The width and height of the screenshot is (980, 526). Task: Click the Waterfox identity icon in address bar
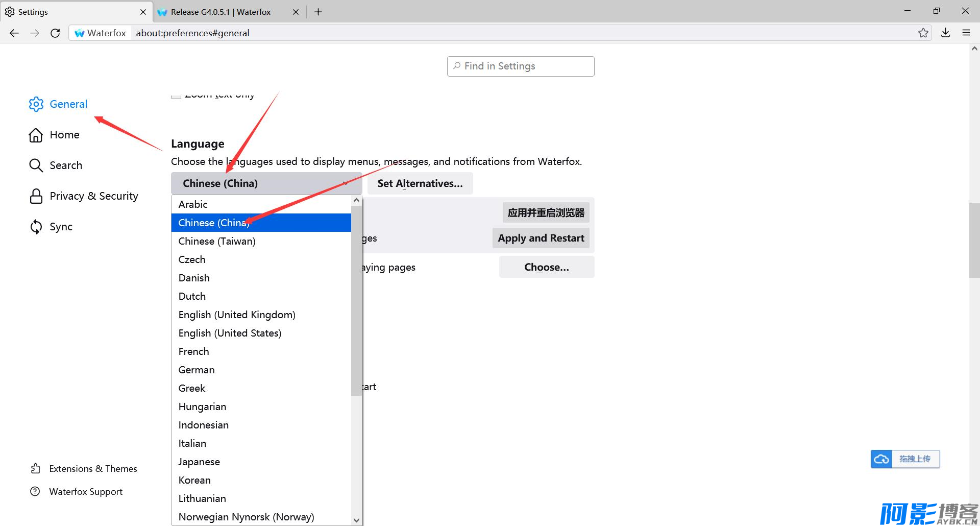click(x=101, y=33)
